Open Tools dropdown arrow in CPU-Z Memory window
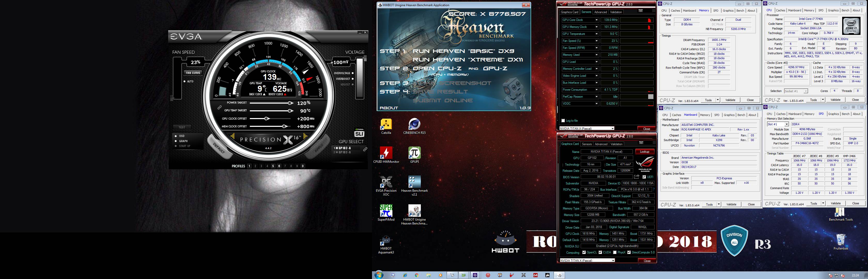 point(717,100)
